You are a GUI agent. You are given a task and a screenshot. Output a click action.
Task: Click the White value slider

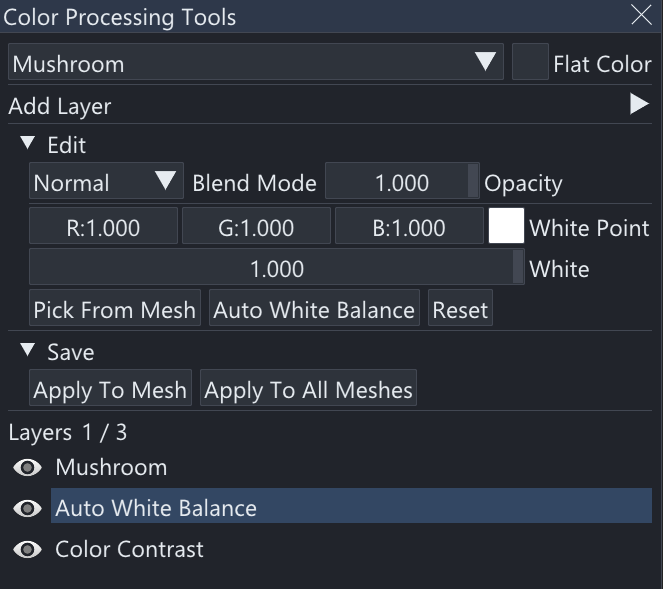276,269
